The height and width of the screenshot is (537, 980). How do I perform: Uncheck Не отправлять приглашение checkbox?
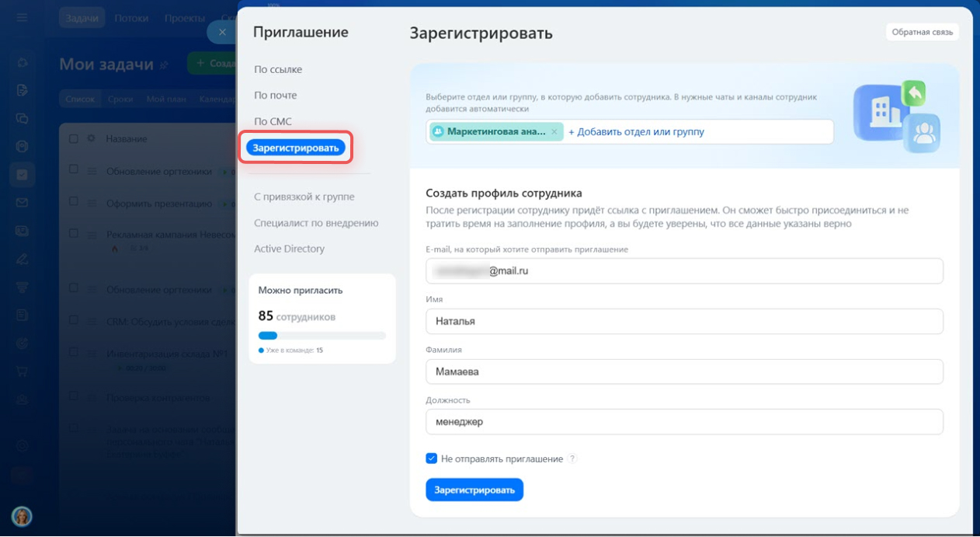click(x=432, y=459)
